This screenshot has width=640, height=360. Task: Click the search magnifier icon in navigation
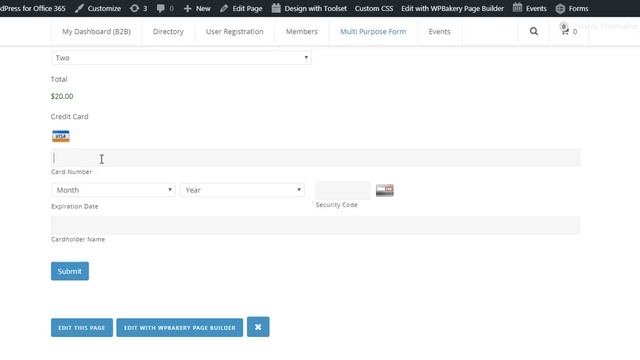pyautogui.click(x=533, y=31)
